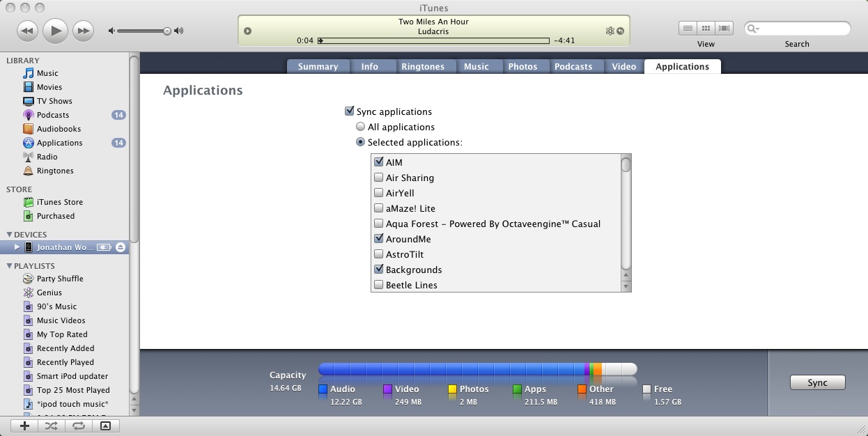Enable shuffle playback at the bottom

[x=51, y=426]
